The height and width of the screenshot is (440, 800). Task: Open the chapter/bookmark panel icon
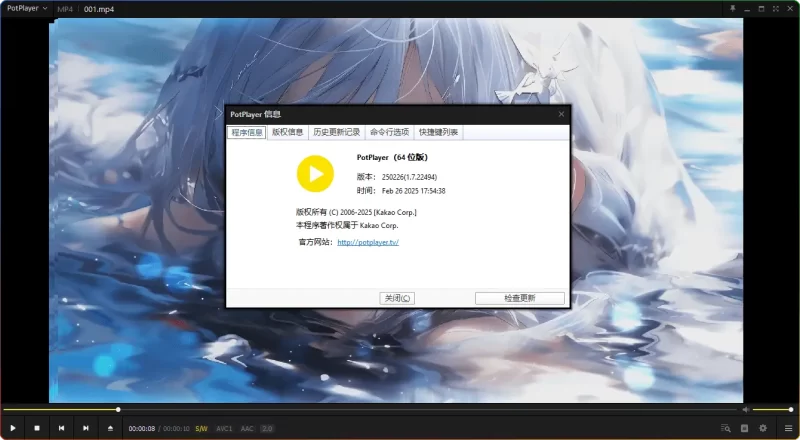point(744,428)
